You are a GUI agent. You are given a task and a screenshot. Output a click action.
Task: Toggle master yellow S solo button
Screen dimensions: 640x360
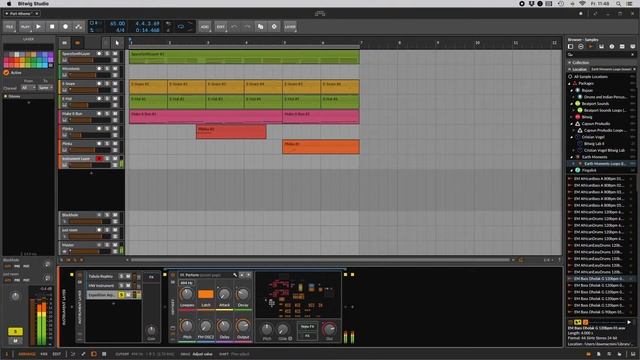[16, 331]
